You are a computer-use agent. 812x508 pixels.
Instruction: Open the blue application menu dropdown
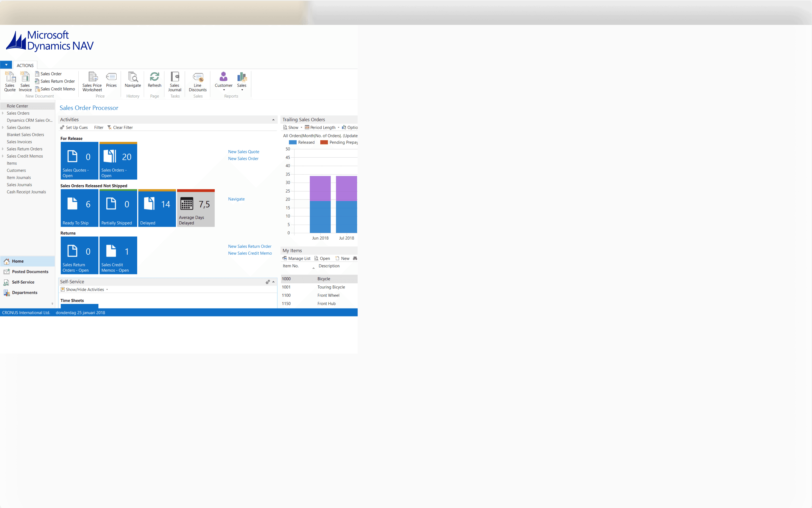click(x=6, y=65)
